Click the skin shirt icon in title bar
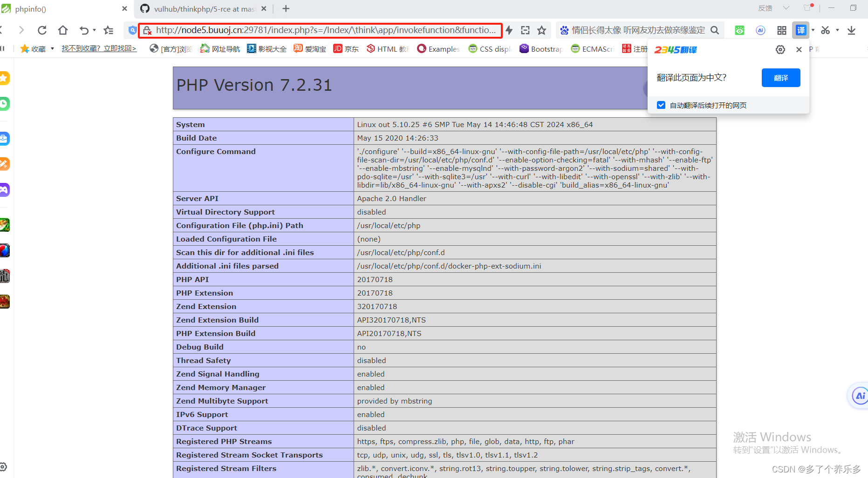The width and height of the screenshot is (868, 478). (x=807, y=8)
